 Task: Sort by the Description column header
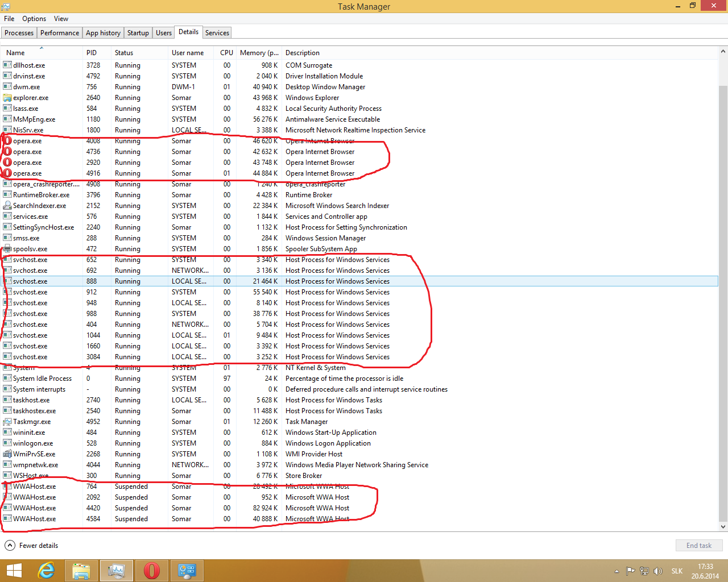500,53
